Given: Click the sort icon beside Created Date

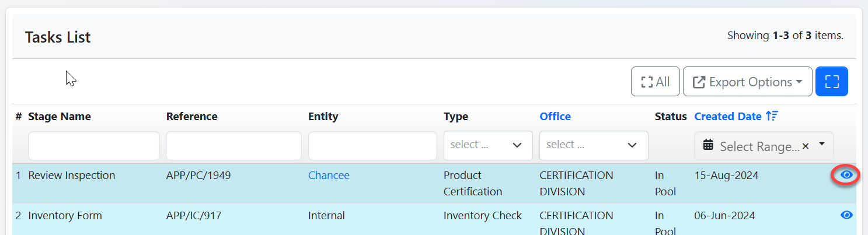Looking at the screenshot, I should [x=772, y=117].
